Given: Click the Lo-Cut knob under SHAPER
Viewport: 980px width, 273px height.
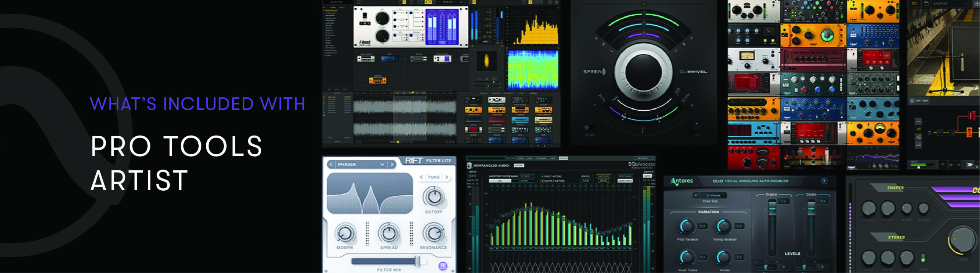Looking at the screenshot, I should tap(869, 208).
